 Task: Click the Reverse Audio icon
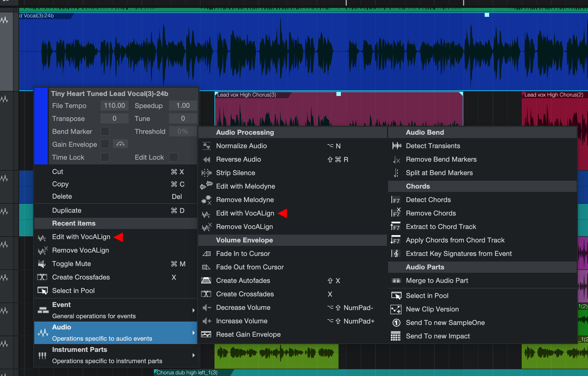pyautogui.click(x=207, y=159)
